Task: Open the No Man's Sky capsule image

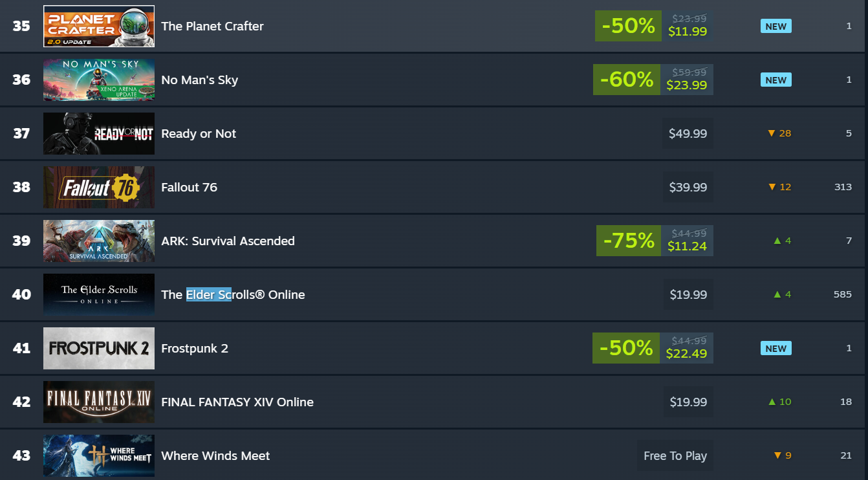Action: coord(99,80)
